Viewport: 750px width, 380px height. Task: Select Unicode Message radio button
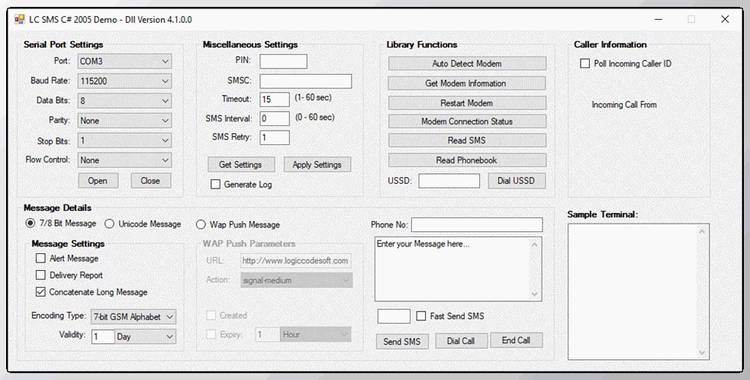point(110,224)
